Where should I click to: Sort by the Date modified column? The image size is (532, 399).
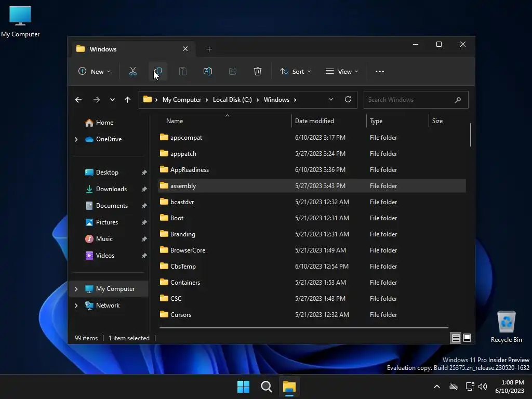point(329,121)
